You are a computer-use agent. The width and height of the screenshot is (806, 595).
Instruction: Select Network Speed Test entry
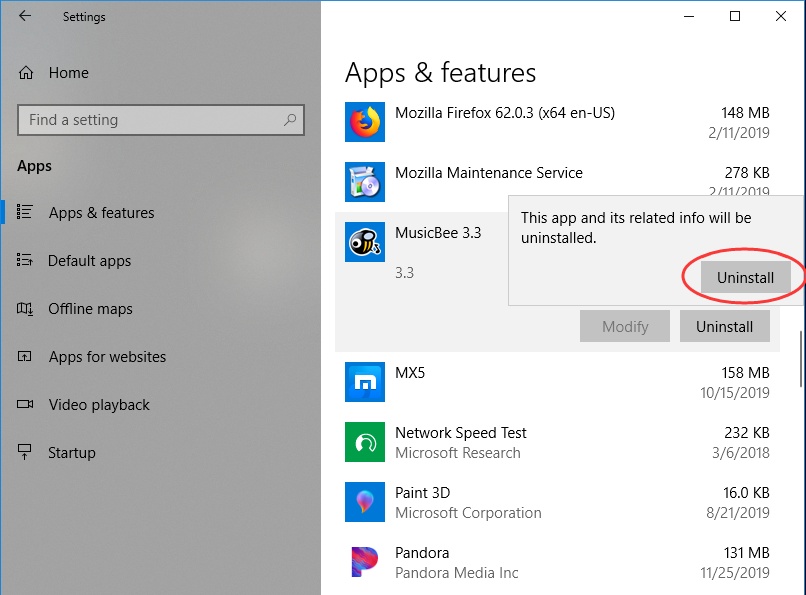point(557,442)
